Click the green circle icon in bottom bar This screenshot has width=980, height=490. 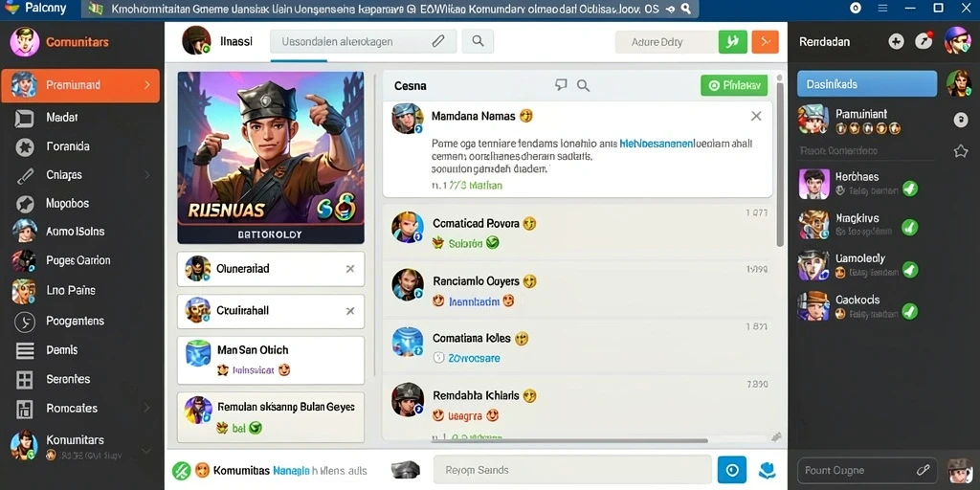181,470
